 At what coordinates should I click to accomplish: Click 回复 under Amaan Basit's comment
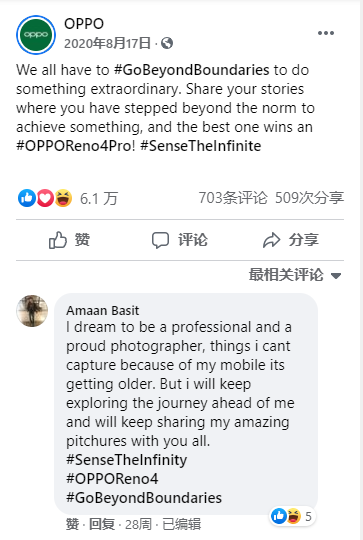pyautogui.click(x=102, y=524)
